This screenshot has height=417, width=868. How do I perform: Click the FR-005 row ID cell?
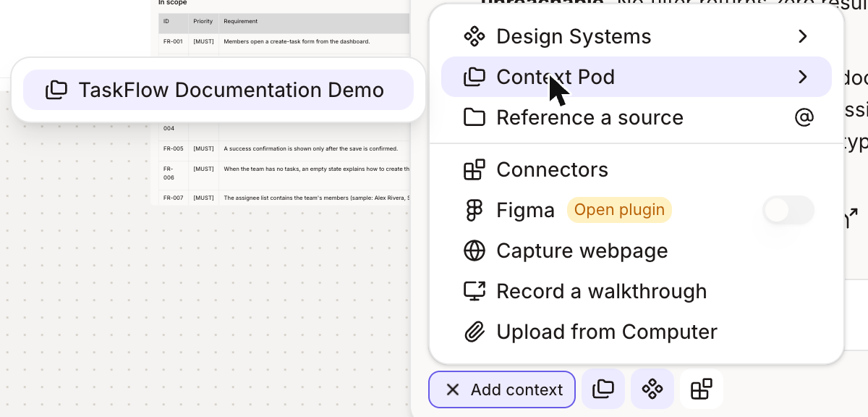point(173,148)
